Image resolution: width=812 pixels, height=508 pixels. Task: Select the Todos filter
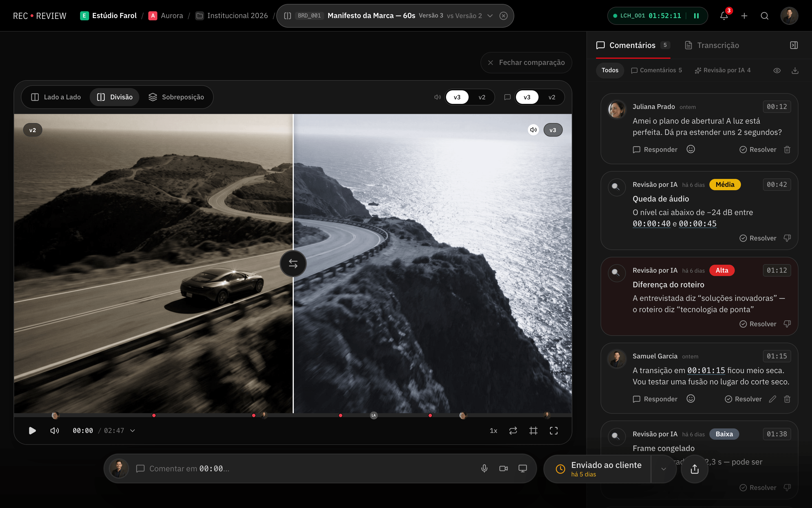coord(610,70)
